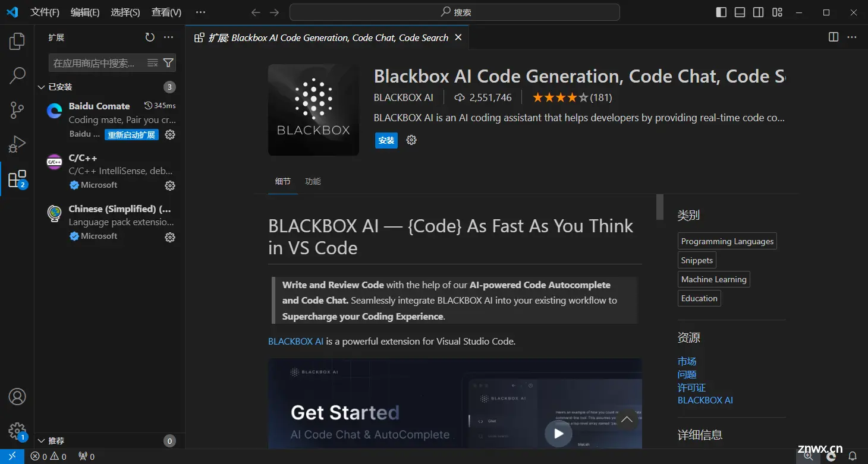868x464 pixels.
Task: Open the 市场 resource link
Action: click(687, 361)
